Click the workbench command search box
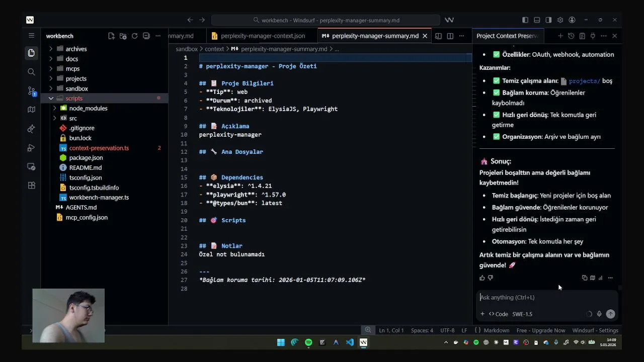 coord(326,20)
